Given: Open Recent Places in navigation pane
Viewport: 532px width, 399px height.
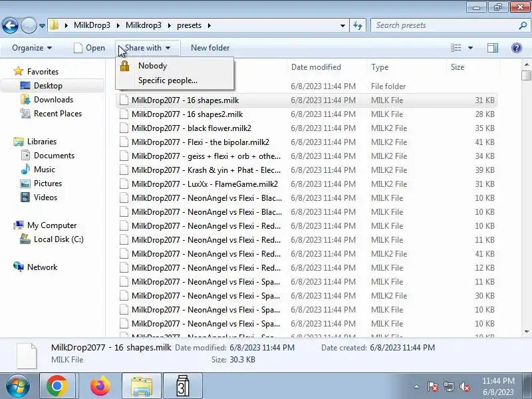Looking at the screenshot, I should [x=58, y=113].
